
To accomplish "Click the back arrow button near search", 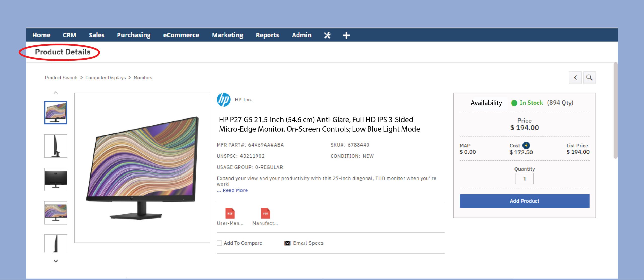I will [x=575, y=78].
